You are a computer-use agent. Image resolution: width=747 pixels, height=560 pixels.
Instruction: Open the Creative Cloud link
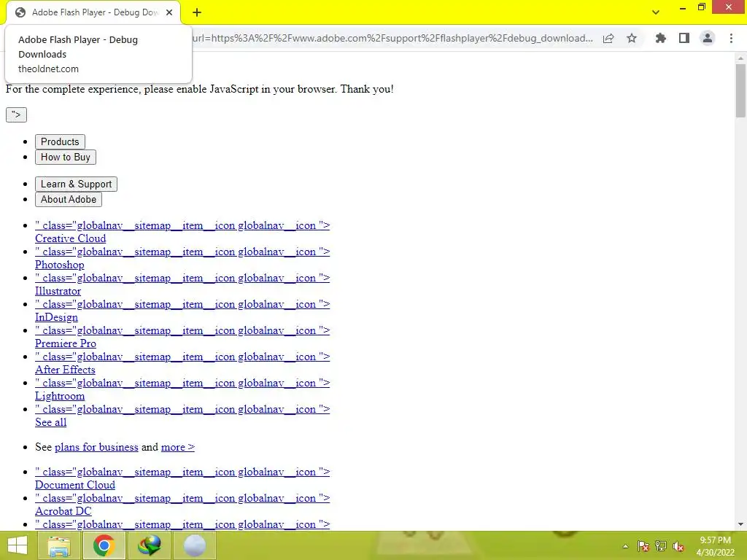(x=71, y=238)
